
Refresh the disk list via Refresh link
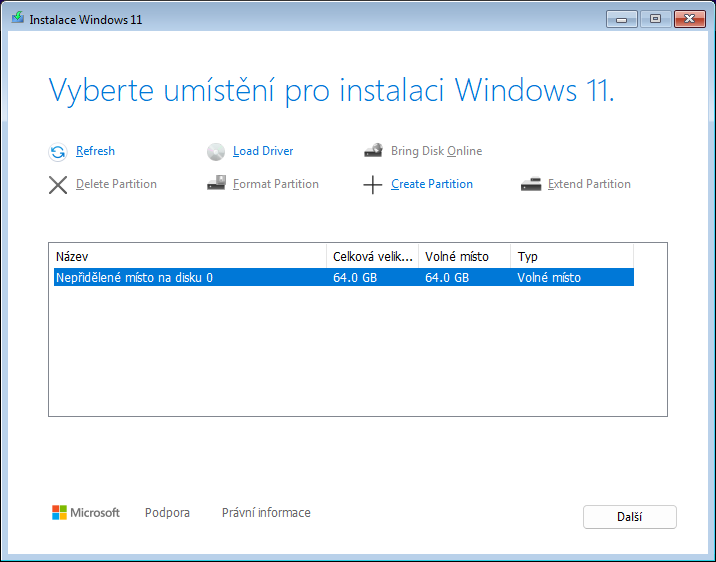[95, 151]
